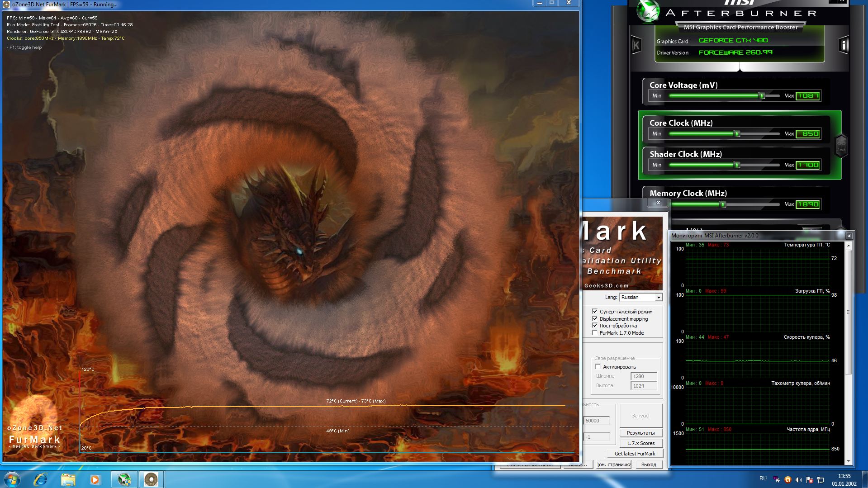Screen dimensions: 868x488
Task: Maximize the FurMark render window
Action: click(x=552, y=3)
